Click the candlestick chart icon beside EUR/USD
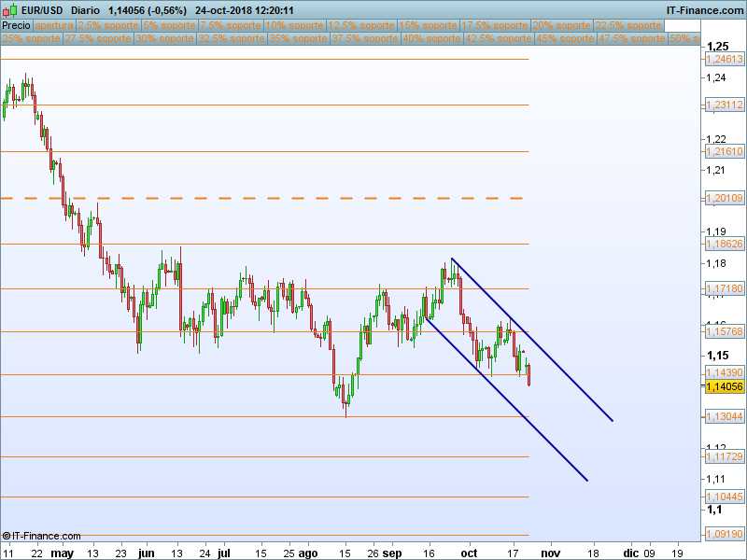The width and height of the screenshot is (747, 560). tap(10, 9)
